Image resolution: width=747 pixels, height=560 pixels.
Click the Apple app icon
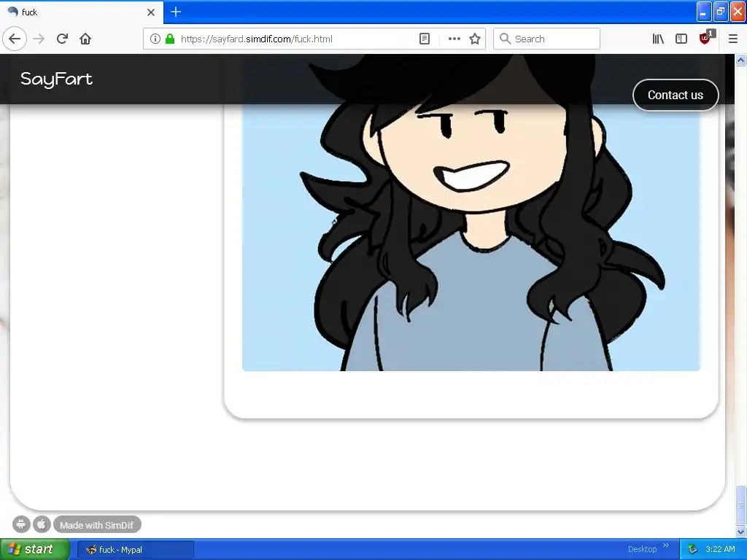[x=42, y=525]
